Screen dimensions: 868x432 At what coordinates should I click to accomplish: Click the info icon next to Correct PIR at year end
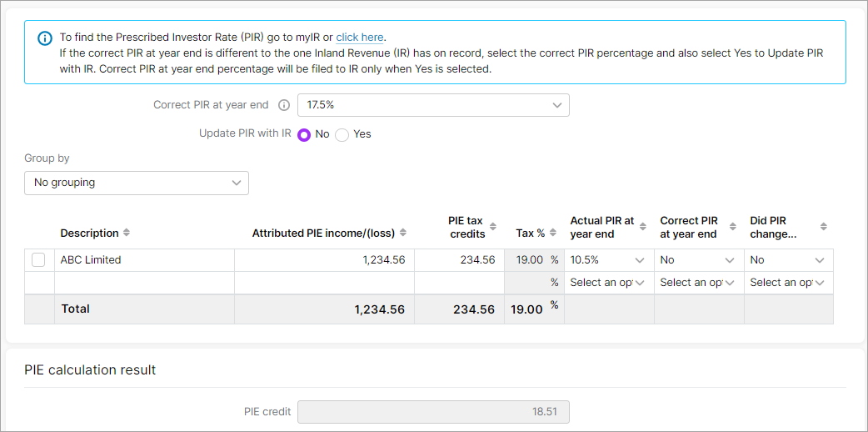pos(284,105)
